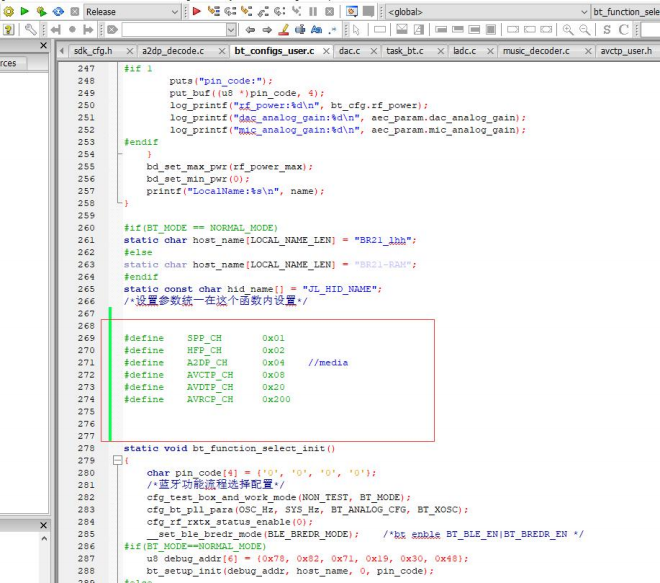Open the <global> scope dropdown
Viewport: 660px width, 583px height.
click(x=487, y=12)
